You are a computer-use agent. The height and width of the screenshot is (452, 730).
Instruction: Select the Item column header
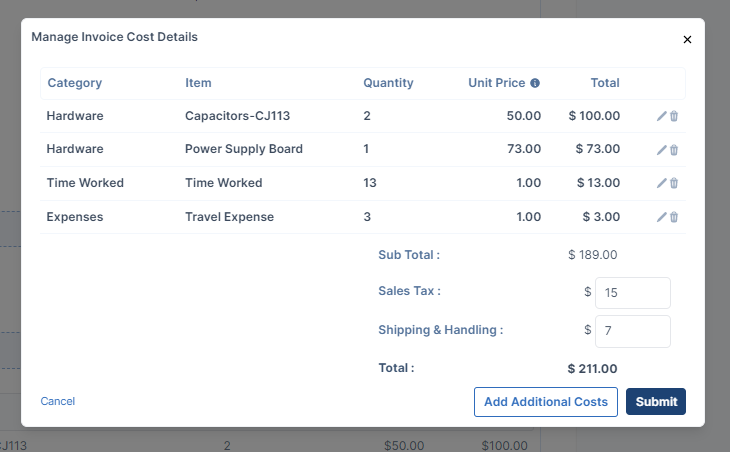(x=198, y=83)
